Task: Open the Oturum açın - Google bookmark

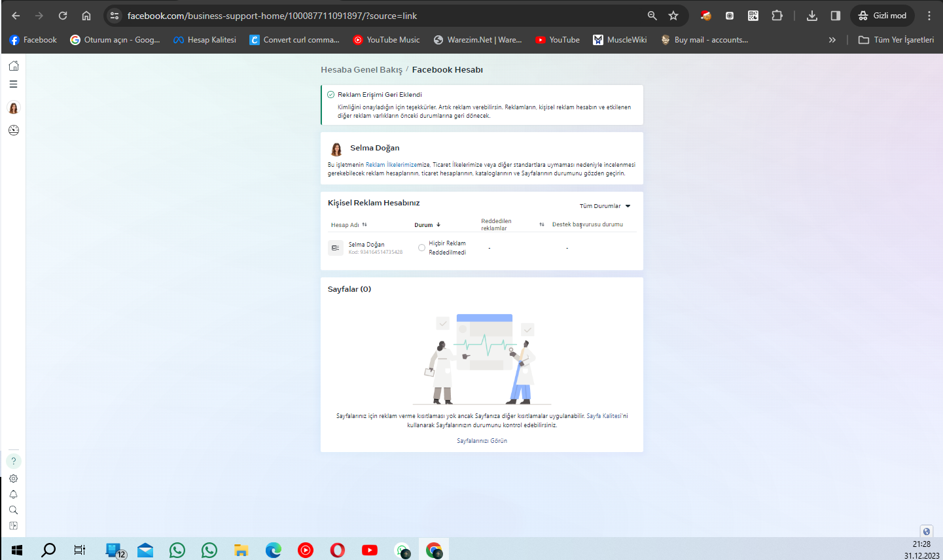Action: pos(115,40)
